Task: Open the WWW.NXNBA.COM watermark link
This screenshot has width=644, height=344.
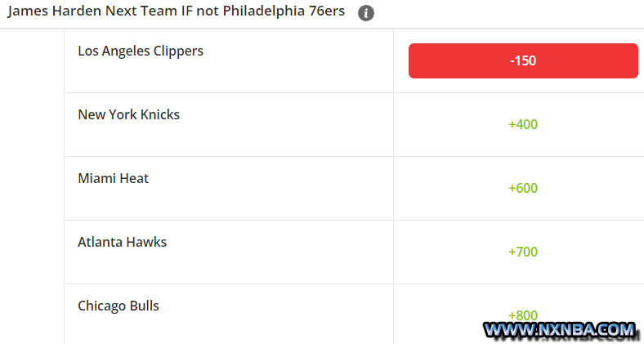Action: click(x=559, y=329)
